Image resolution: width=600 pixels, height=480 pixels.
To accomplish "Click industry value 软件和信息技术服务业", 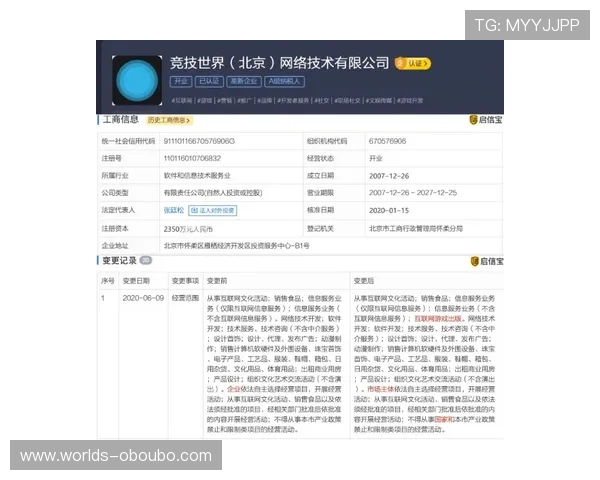I will pos(197,176).
